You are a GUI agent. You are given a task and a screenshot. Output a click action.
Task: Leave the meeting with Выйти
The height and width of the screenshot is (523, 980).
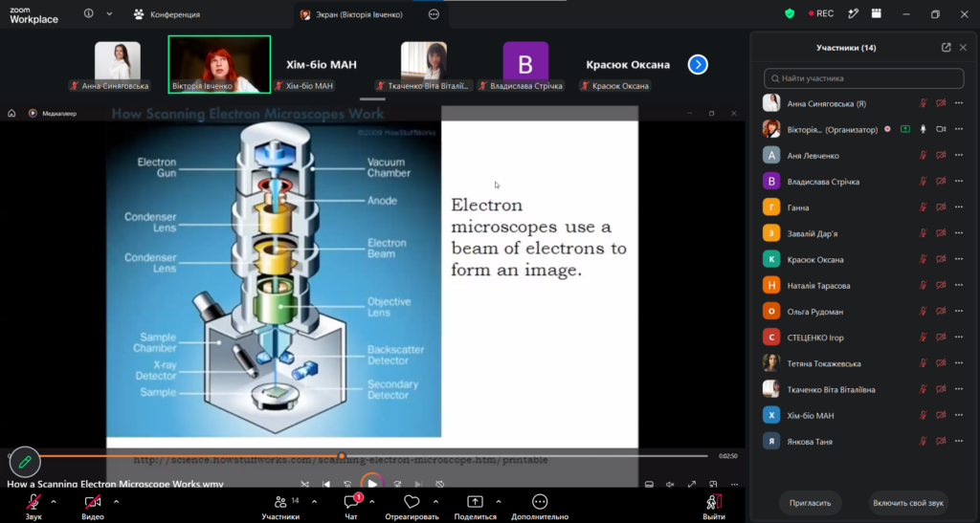(x=714, y=506)
